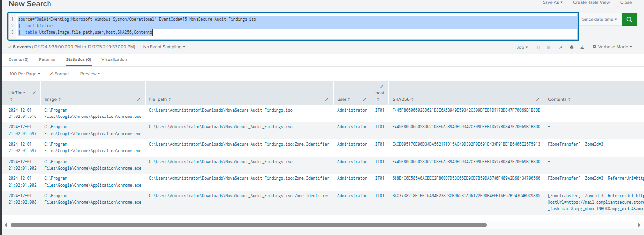Click pencil edit icon on UtcTime column

[x=34, y=93]
